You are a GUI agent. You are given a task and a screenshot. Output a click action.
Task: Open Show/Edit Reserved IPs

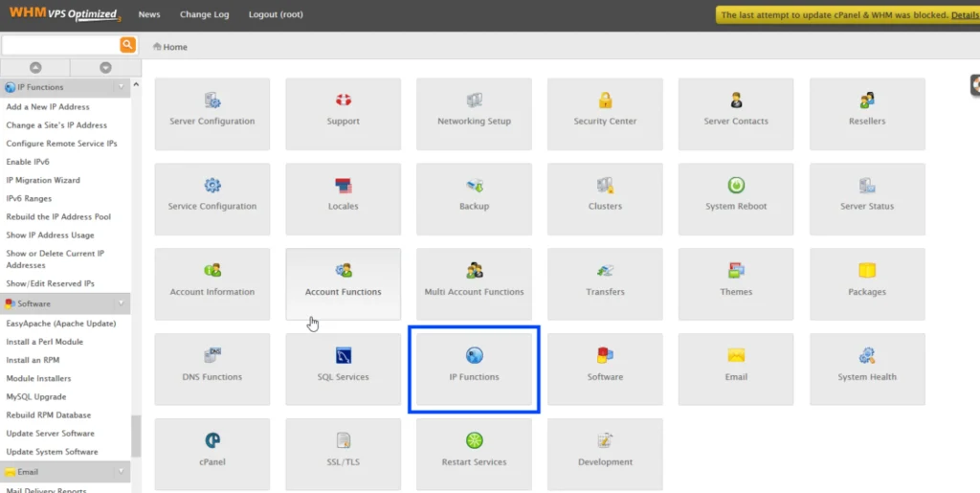pyautogui.click(x=50, y=283)
